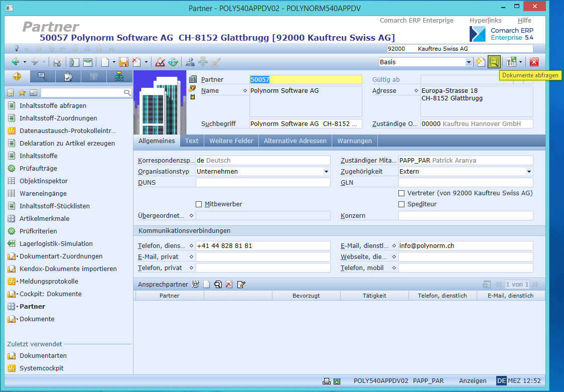Click the new document icon in toolbar
564x392 pixels.
click(105, 62)
